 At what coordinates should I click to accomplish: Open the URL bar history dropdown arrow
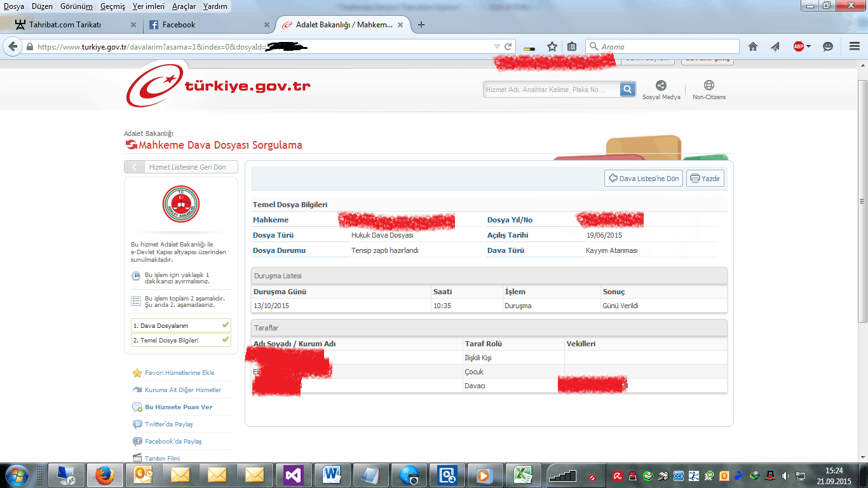(x=497, y=46)
